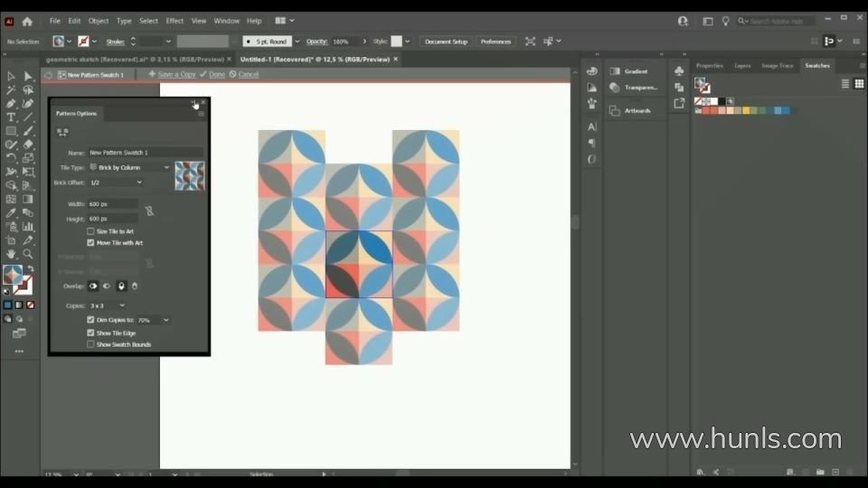Open the dim copies 70% dropdown
868x488 pixels.
point(166,320)
